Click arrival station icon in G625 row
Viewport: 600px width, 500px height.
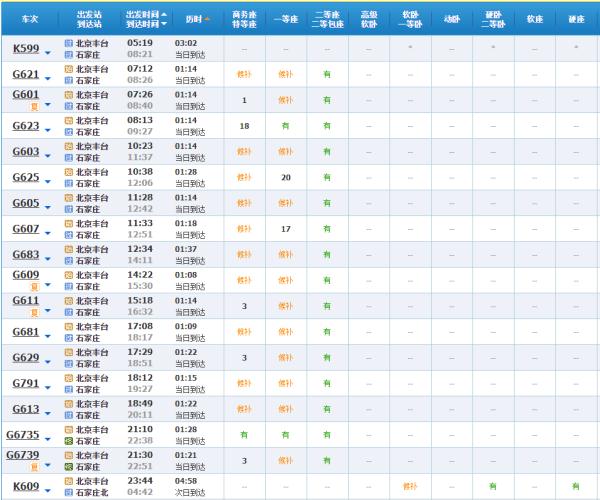click(x=68, y=184)
